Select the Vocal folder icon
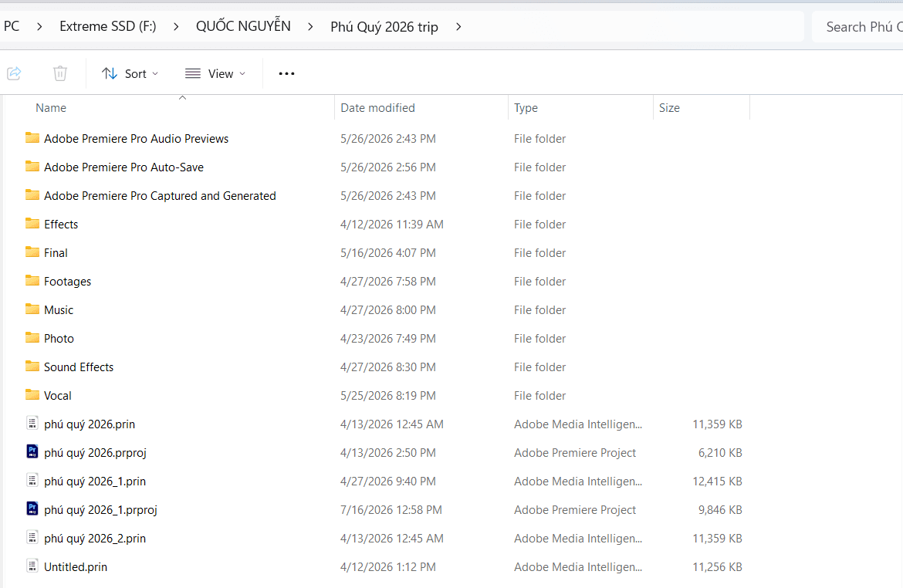Screen dimensions: 903x588 point(32,394)
